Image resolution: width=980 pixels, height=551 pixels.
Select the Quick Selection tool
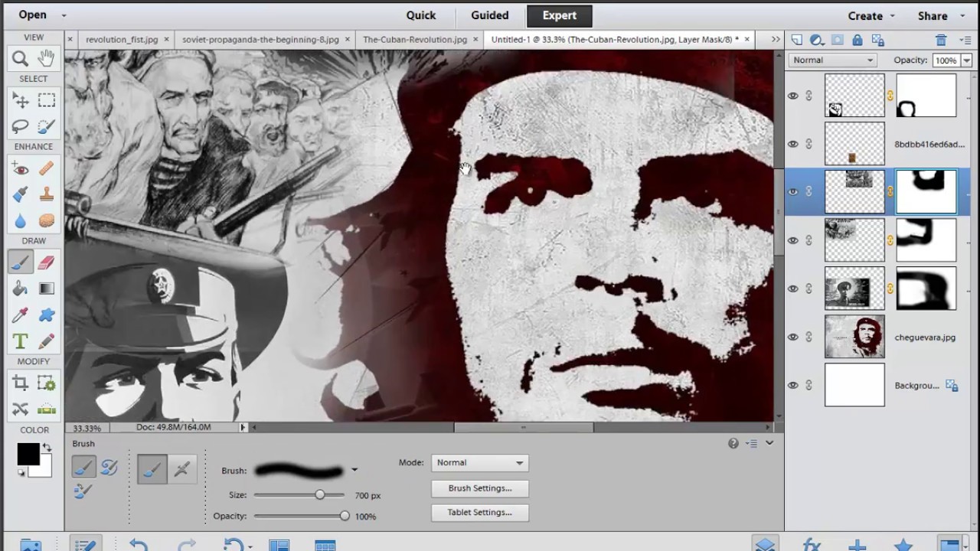[47, 126]
